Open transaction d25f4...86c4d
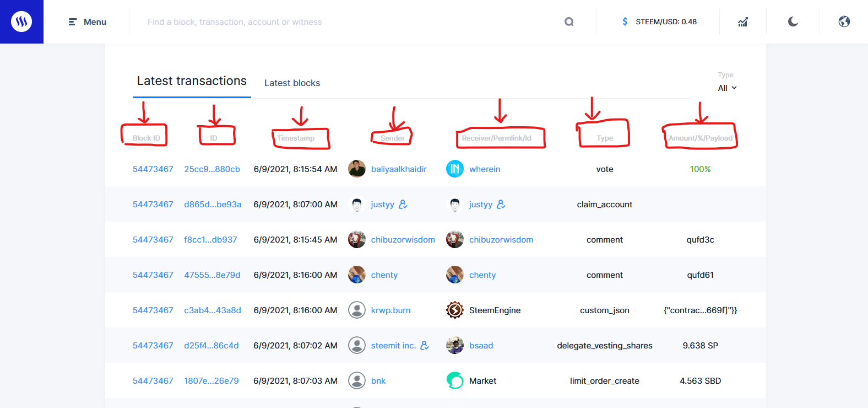Screen dimensions: 868x408 pyautogui.click(x=211, y=346)
